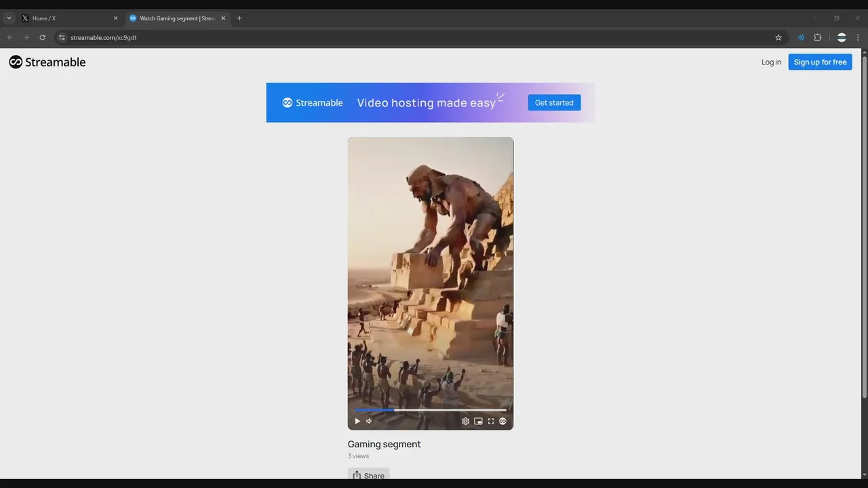Click the Video hosting made easy banner text
Image resolution: width=868 pixels, height=488 pixels.
[427, 102]
